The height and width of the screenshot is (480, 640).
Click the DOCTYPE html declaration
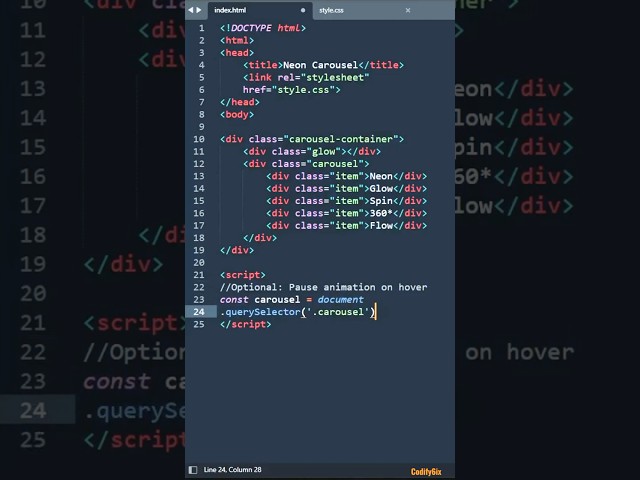(263, 28)
